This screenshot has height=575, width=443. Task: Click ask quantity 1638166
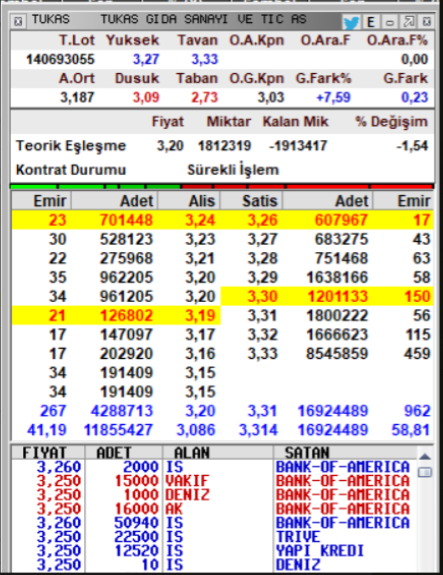[x=337, y=277]
